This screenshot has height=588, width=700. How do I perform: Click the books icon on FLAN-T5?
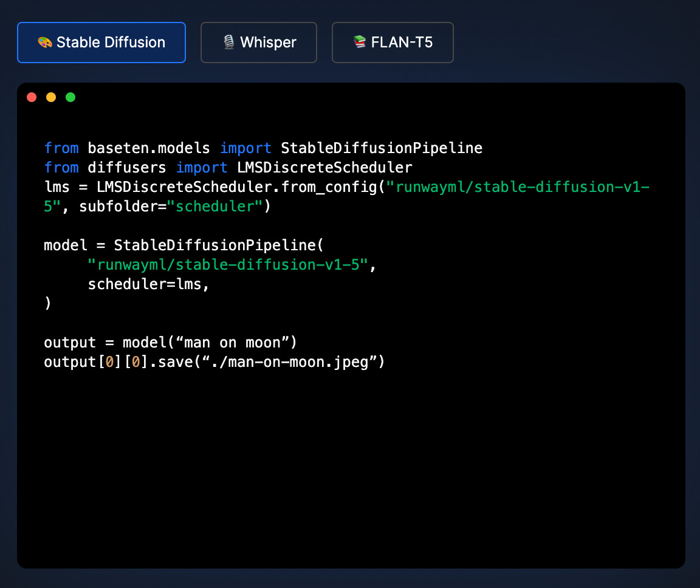pyautogui.click(x=359, y=42)
